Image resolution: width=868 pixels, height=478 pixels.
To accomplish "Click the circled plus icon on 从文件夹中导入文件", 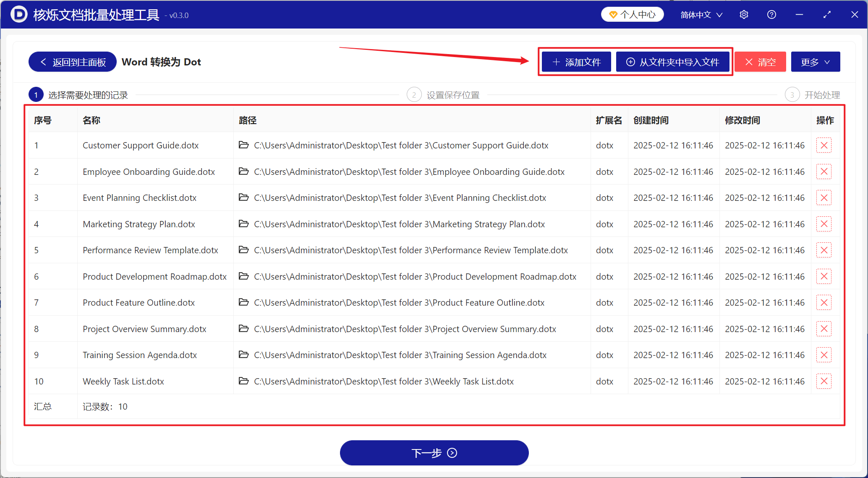I will (630, 62).
